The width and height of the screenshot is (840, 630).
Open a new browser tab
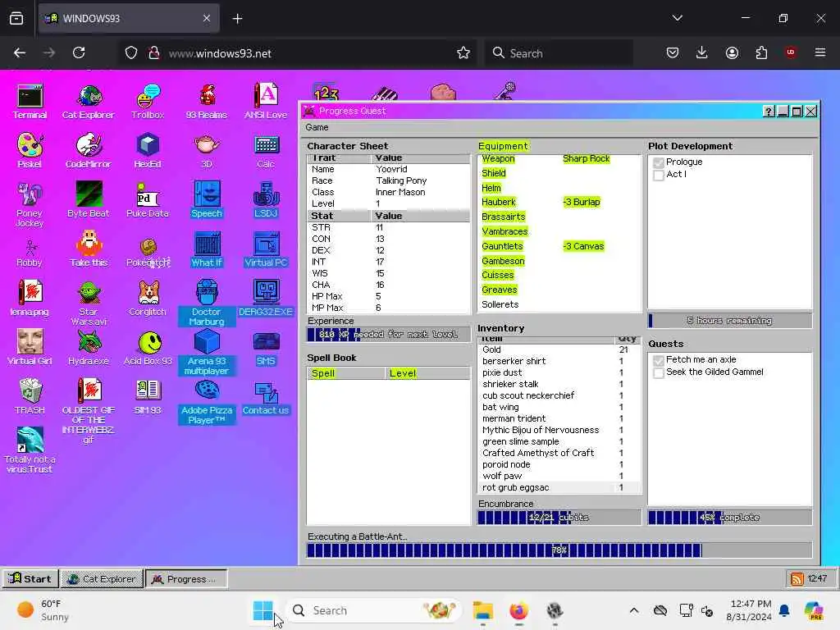coord(237,19)
